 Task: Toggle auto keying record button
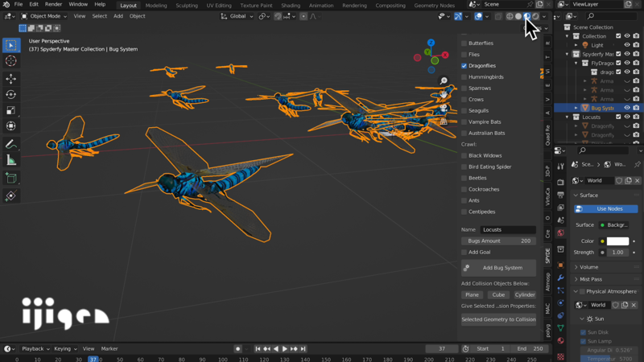click(x=237, y=349)
